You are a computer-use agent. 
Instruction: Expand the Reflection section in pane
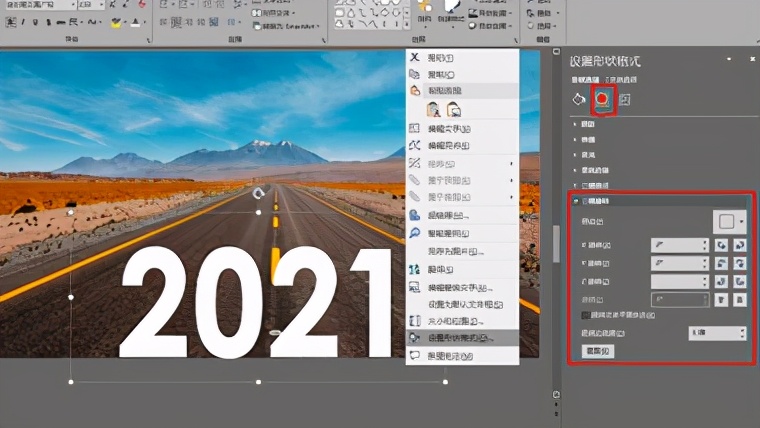pyautogui.click(x=584, y=140)
